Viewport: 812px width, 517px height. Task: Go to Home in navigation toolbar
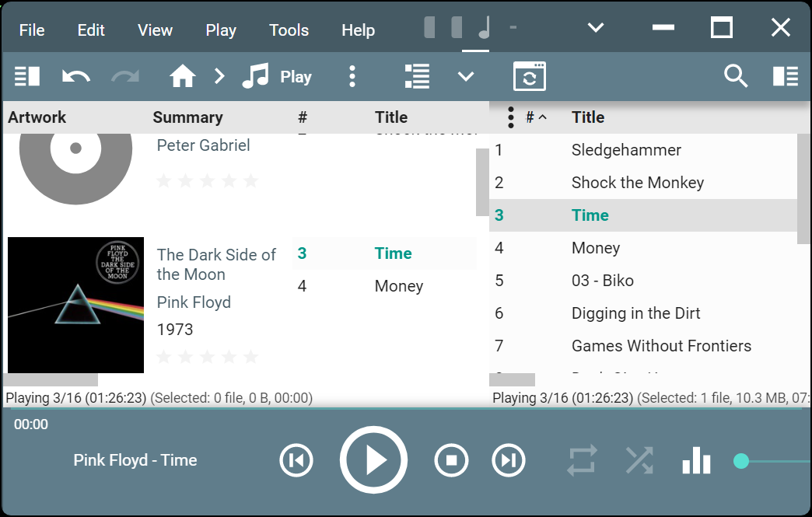point(183,76)
